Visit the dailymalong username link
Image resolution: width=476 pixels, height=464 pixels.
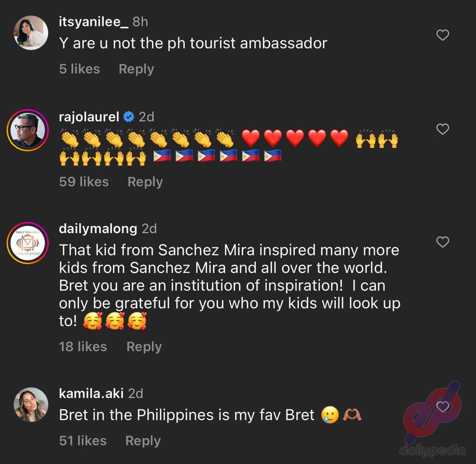98,229
